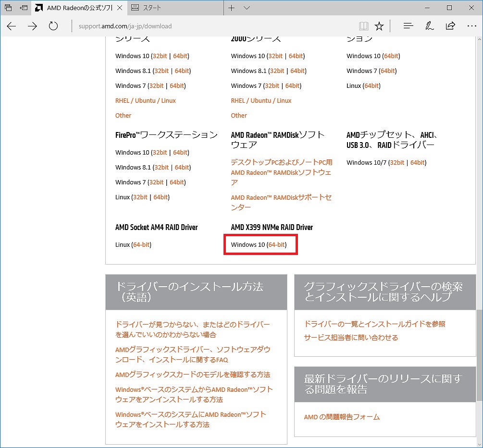
Task: Open Radeonソフトウェアをインストールする方法 link
Action: coord(191,419)
